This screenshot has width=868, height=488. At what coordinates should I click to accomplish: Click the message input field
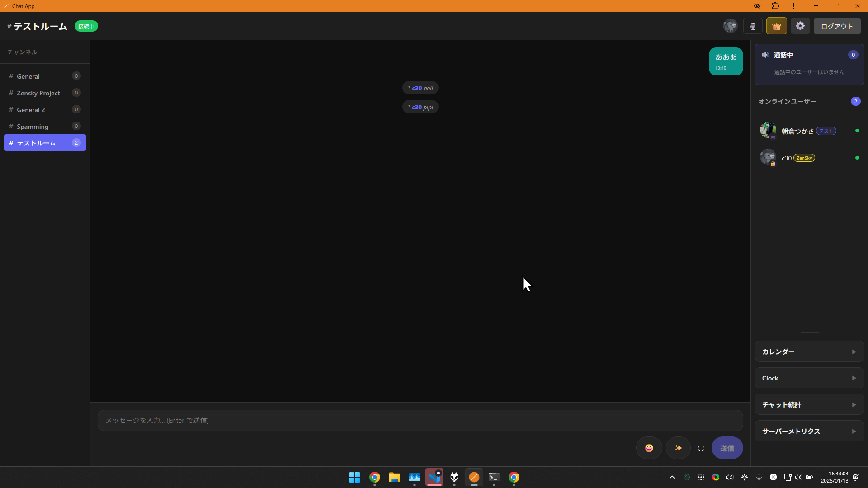click(x=420, y=420)
